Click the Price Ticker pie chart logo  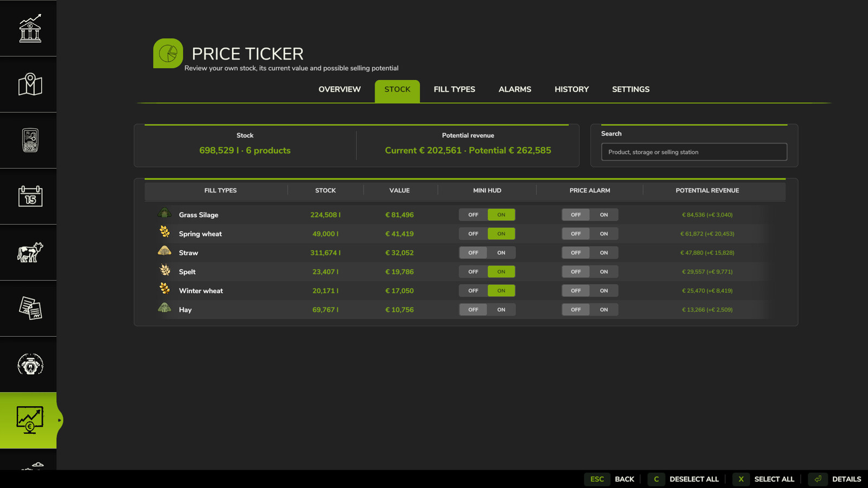pyautogui.click(x=168, y=53)
